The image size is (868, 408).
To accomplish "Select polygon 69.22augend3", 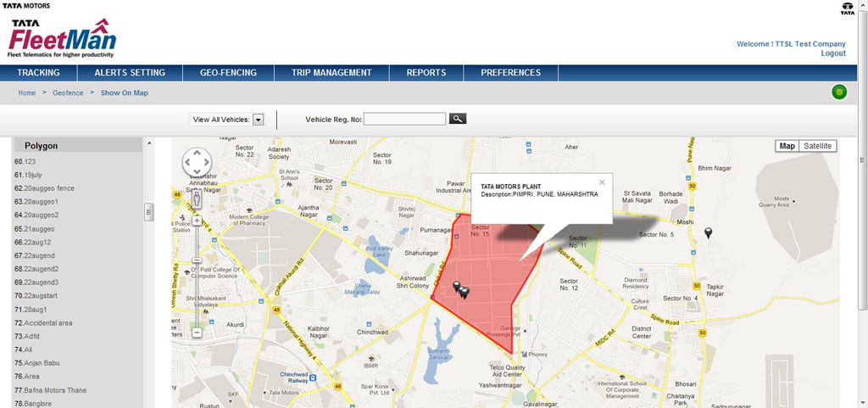I will pos(36,282).
